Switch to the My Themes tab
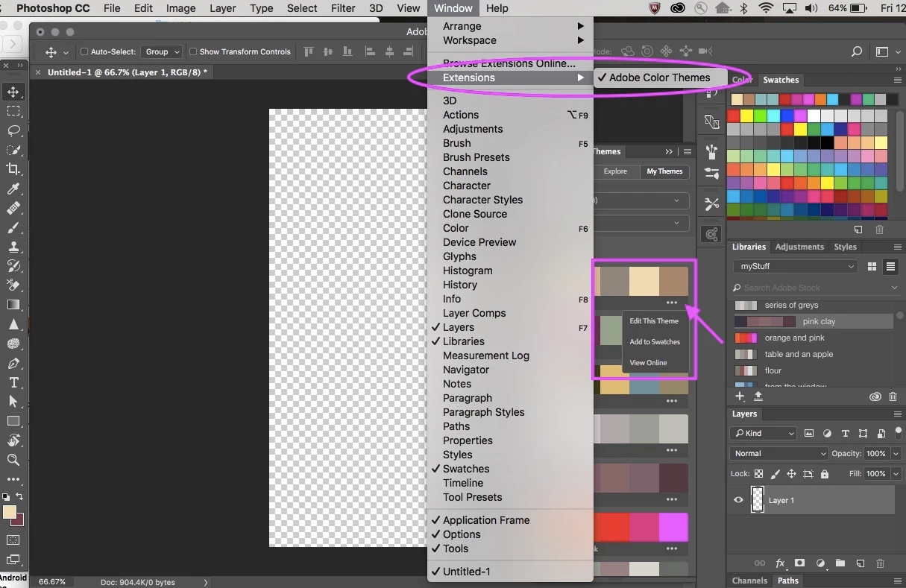The height and width of the screenshot is (588, 906). (664, 171)
